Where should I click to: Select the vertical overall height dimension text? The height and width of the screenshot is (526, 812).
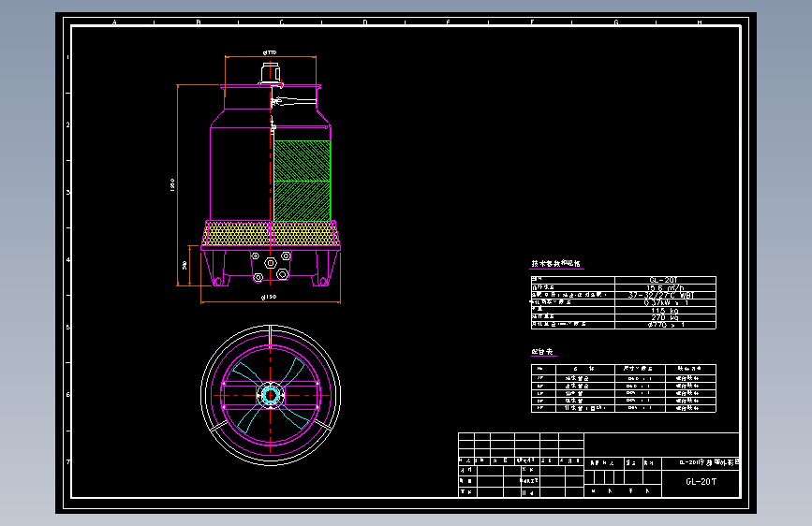(172, 184)
